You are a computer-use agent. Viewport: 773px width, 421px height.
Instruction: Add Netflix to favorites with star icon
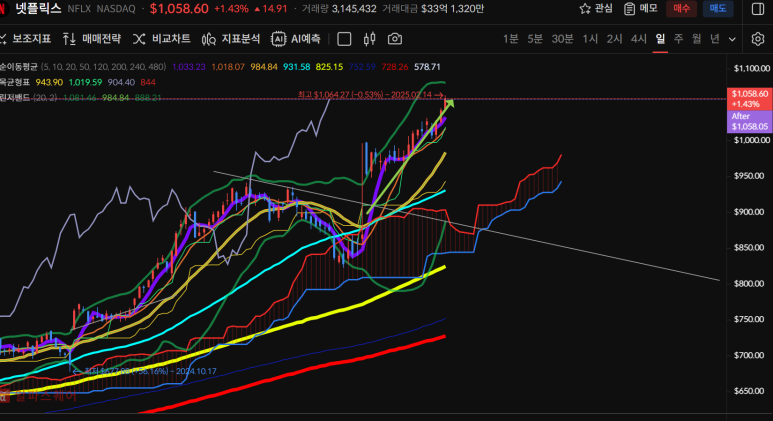pos(585,8)
